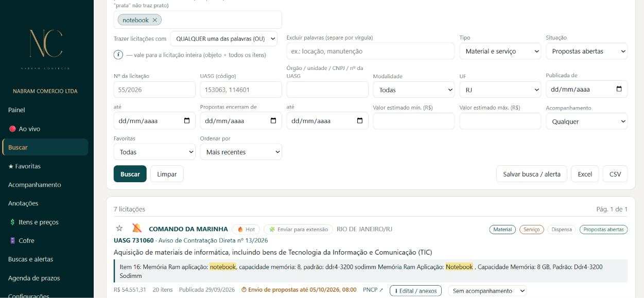This screenshot has width=644, height=298.
Task: Click the crossed-bell icon beside Comando da Marinha
Action: coord(136,229)
